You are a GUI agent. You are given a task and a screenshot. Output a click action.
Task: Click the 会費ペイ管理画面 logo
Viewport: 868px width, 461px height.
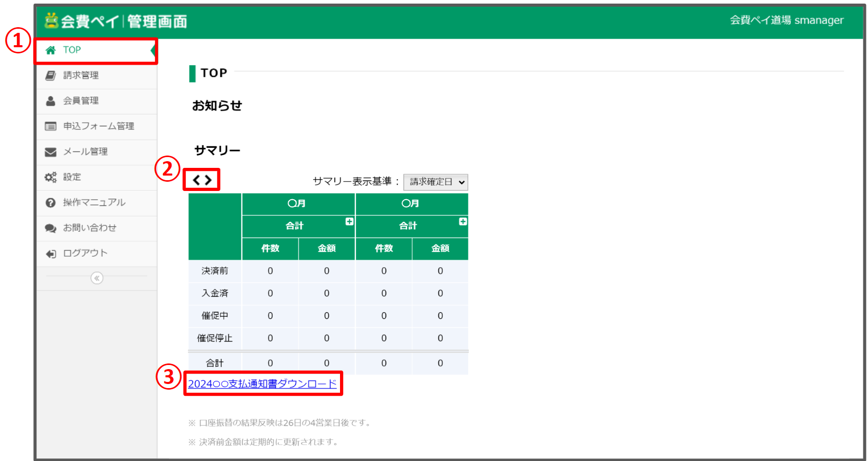coord(116,21)
